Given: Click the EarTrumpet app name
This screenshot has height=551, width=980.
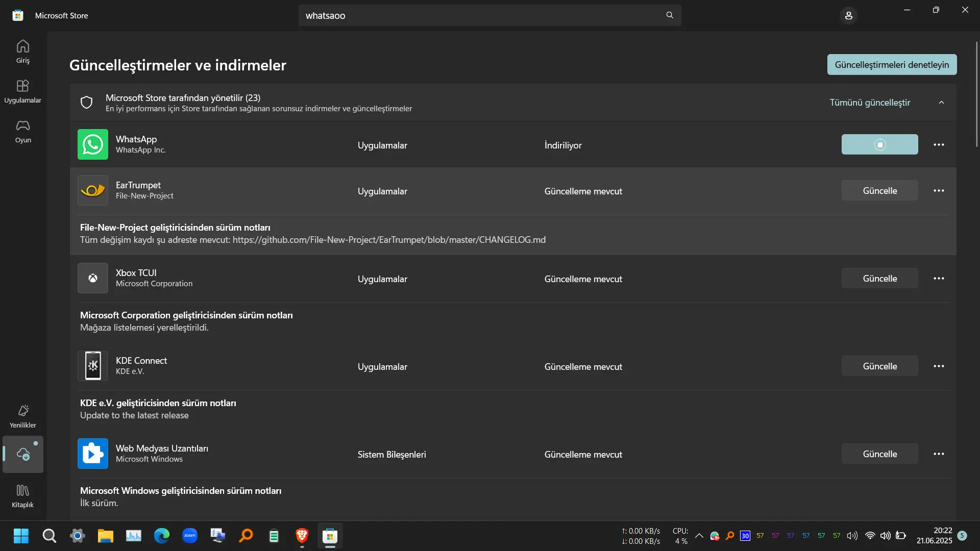Looking at the screenshot, I should tap(138, 185).
